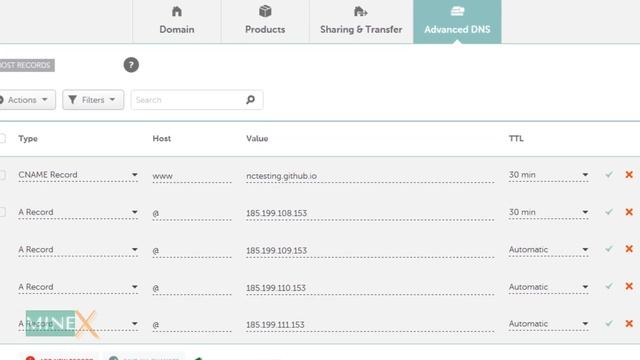Delete 185.199.110.153 record with X icon

click(x=629, y=286)
